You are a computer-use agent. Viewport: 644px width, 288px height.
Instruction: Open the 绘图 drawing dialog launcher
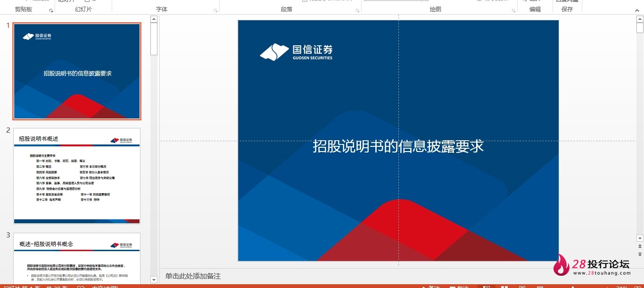513,10
